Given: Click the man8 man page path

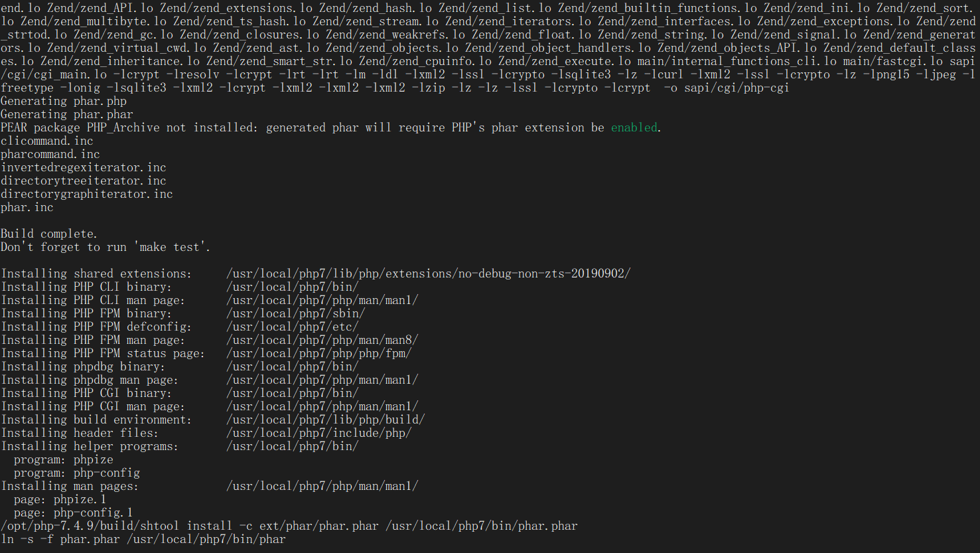Looking at the screenshot, I should click(322, 340).
